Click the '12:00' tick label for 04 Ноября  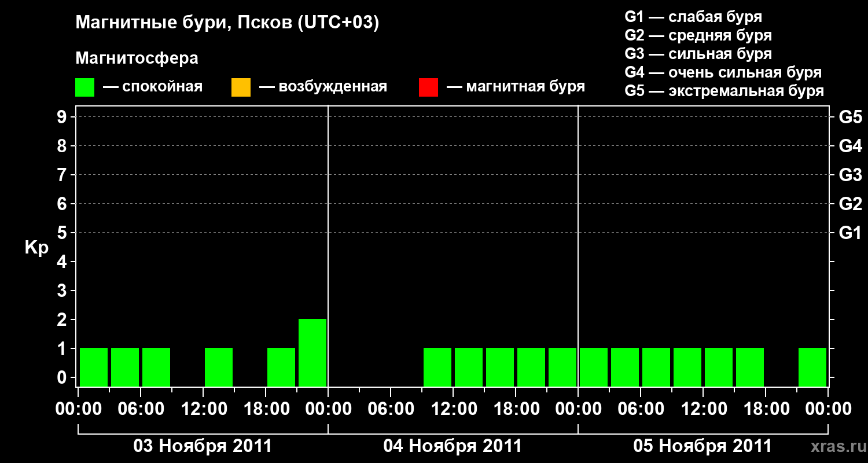453,409
